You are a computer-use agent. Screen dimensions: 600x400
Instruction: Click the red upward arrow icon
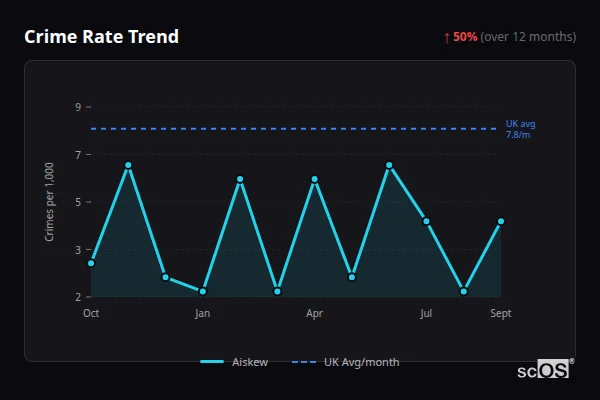tap(447, 38)
